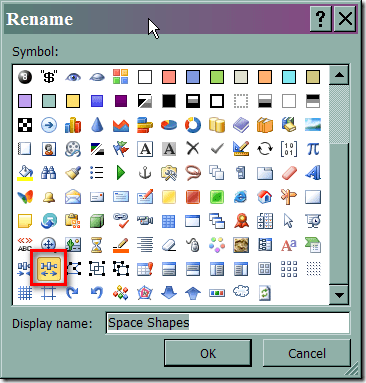The height and width of the screenshot is (383, 366).
Task: Select the blue redo arrow icon
Action: 73,293
